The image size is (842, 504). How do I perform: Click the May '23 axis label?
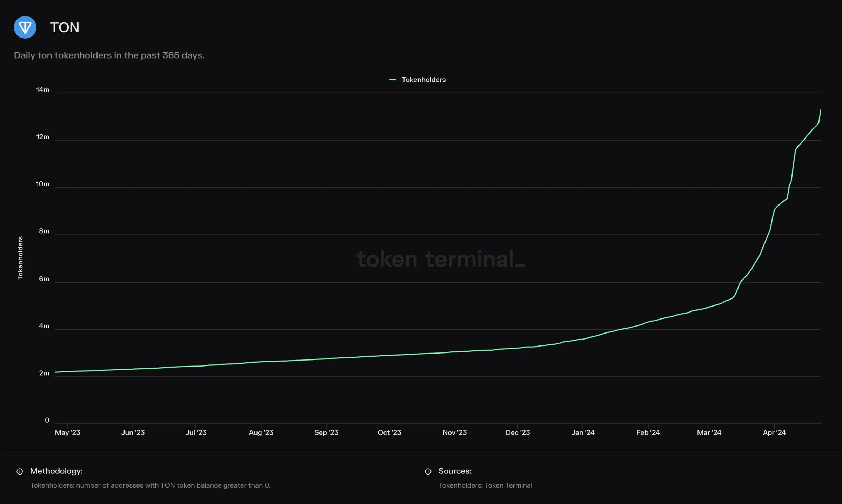[x=68, y=432]
